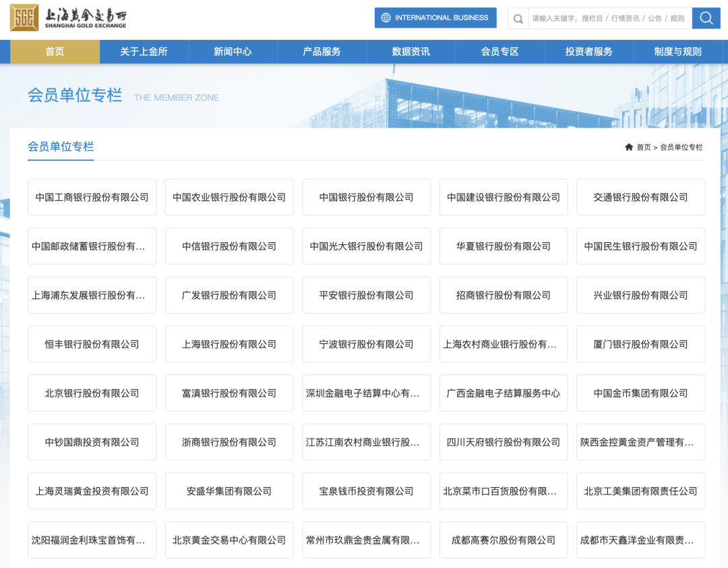
Task: Select the 首页 navigation item
Action: (54, 51)
